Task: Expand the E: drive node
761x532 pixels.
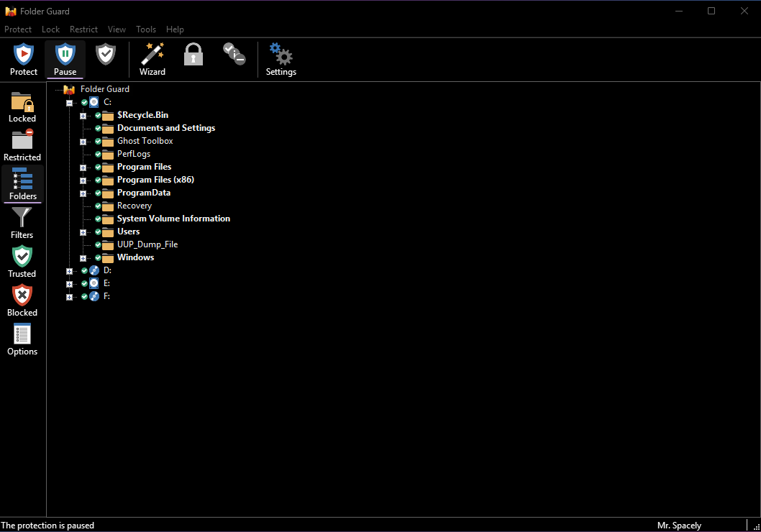Action: pos(69,284)
